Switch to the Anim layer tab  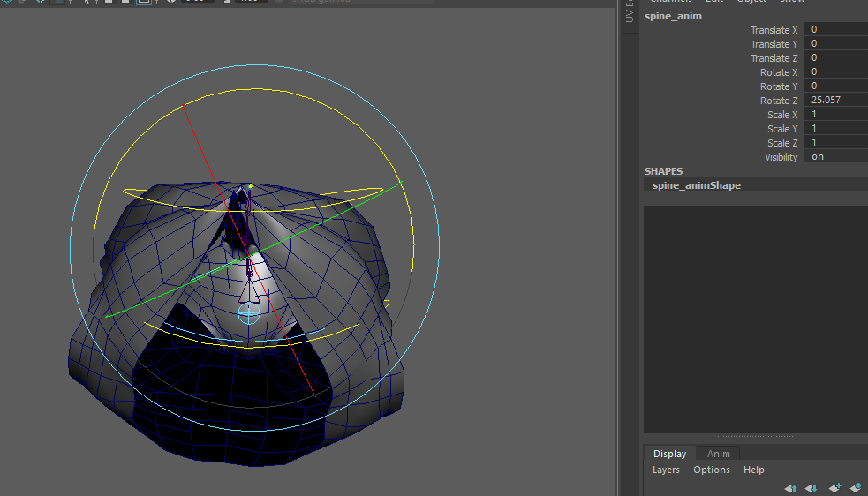pos(718,454)
